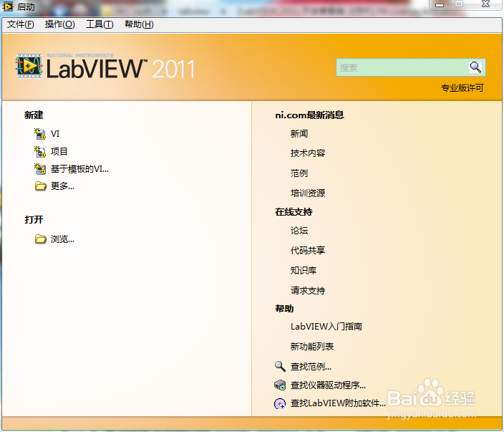Click 查找LabVIEW附加软件... link
This screenshot has width=504, height=432.
(338, 403)
